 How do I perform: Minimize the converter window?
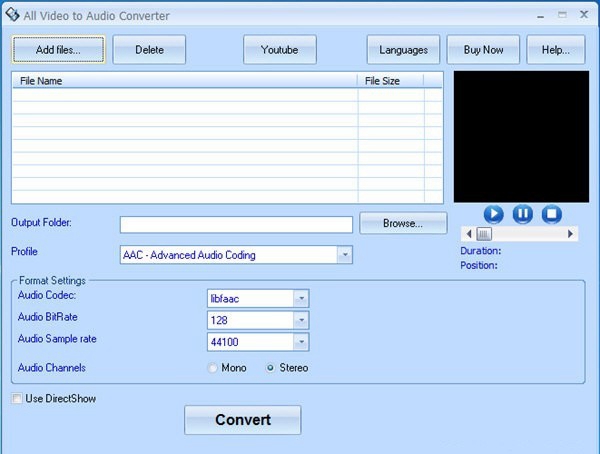[540, 16]
